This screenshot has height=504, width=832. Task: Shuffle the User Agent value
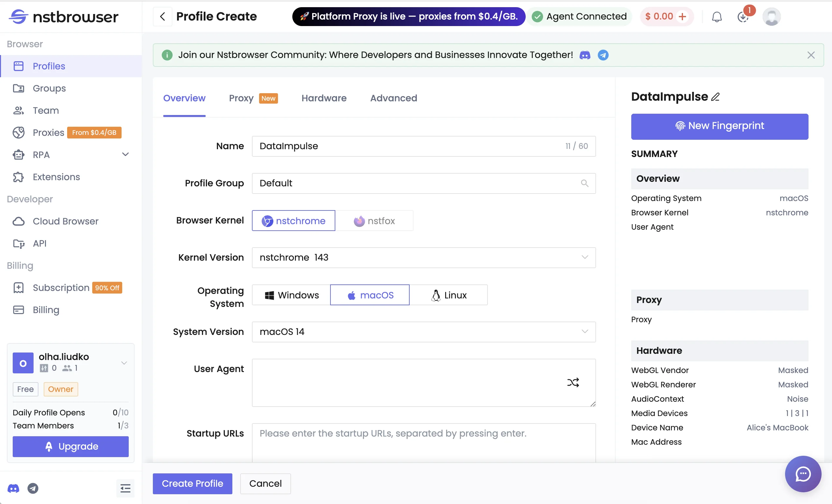pos(573,382)
